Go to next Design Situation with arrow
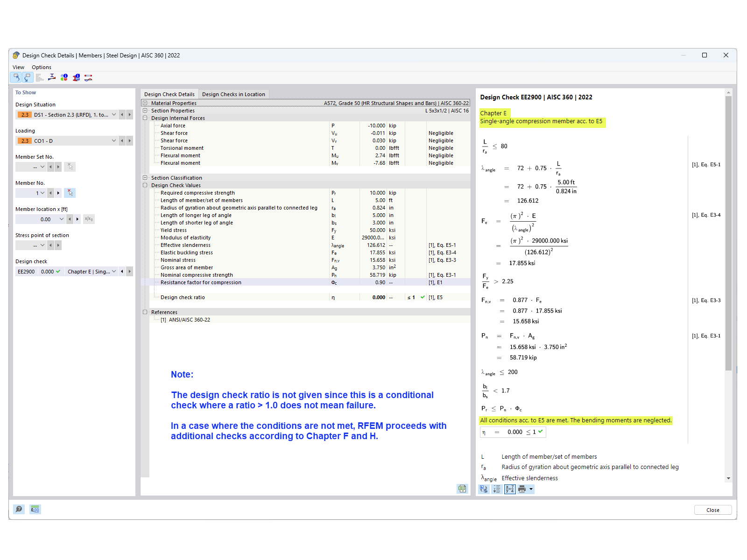Viewport: 747px width, 560px height. pyautogui.click(x=130, y=114)
